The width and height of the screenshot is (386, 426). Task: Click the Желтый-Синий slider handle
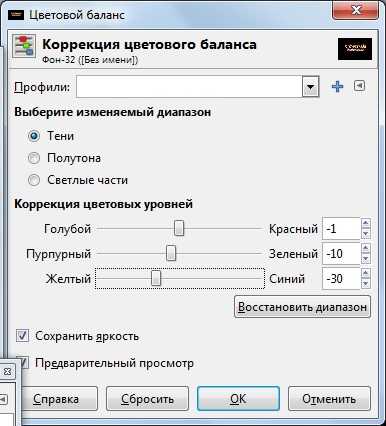[156, 278]
